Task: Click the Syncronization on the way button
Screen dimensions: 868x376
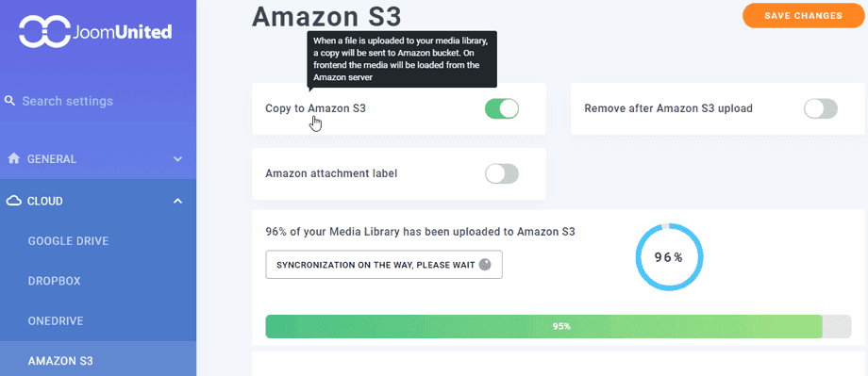Action: (x=384, y=264)
